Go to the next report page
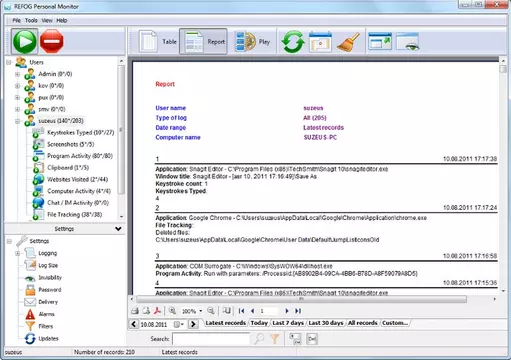The image size is (511, 360). click(287, 311)
